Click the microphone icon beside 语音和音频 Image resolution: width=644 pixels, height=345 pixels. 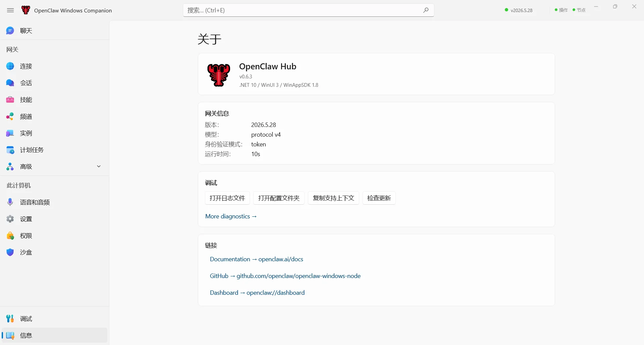coord(10,202)
